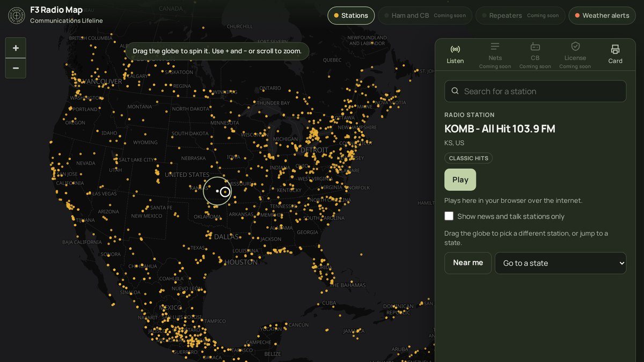
Task: Zoom in with the plus button
Action: click(16, 48)
